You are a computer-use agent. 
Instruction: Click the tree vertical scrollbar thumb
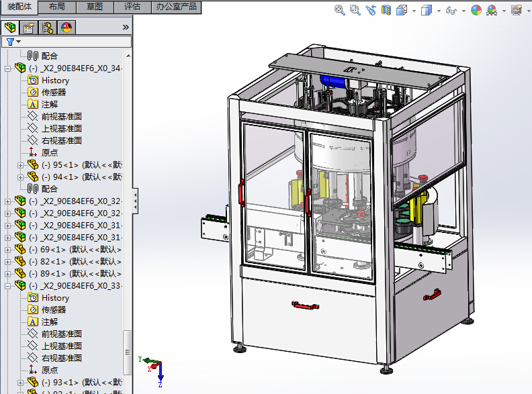128,352
